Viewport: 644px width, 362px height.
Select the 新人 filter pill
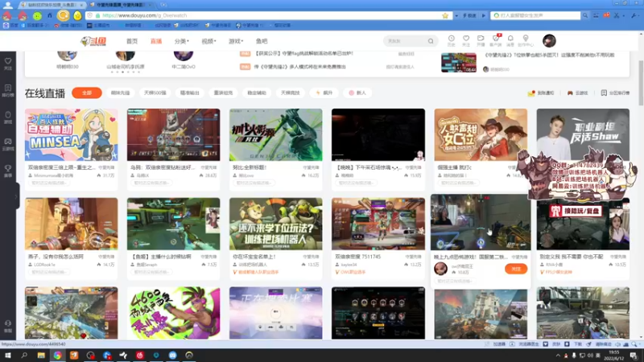pyautogui.click(x=357, y=93)
